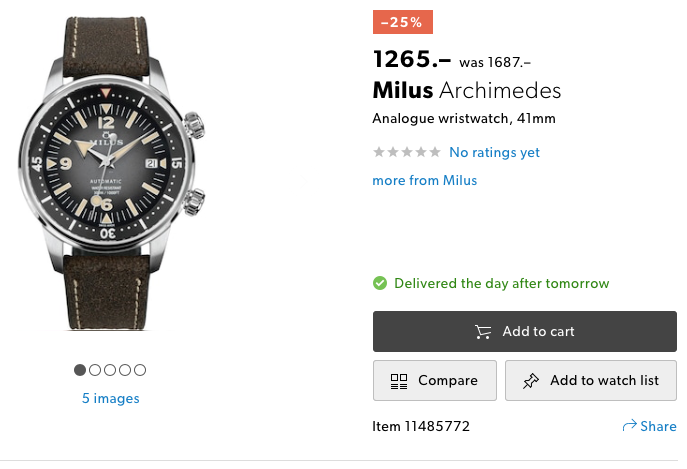Select the second image carousel dot
This screenshot has width=687, height=469.
click(x=95, y=370)
